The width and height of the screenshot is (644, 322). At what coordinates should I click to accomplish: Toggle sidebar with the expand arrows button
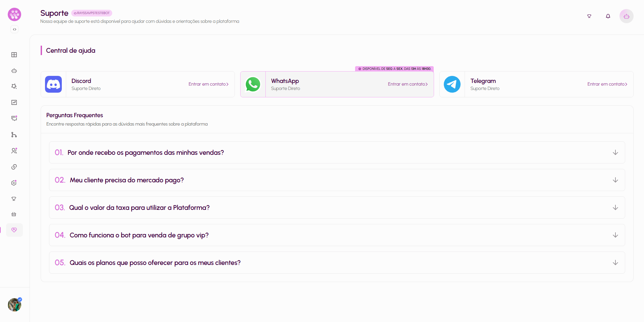(x=14, y=29)
